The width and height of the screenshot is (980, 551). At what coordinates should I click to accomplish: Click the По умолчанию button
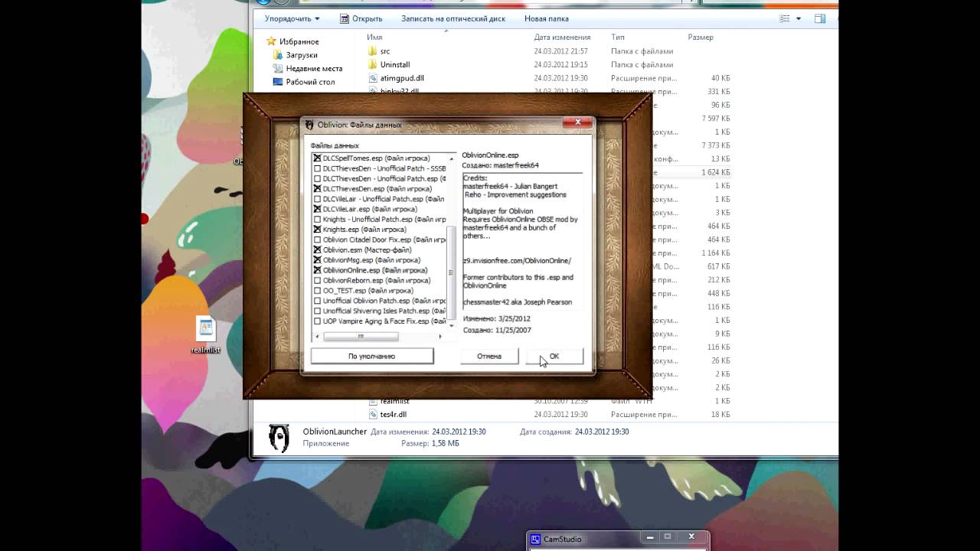pos(372,356)
